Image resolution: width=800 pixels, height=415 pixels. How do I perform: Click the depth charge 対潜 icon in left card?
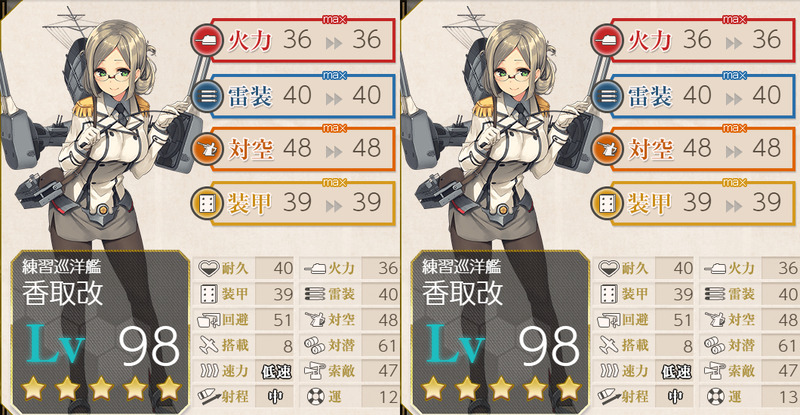click(315, 345)
